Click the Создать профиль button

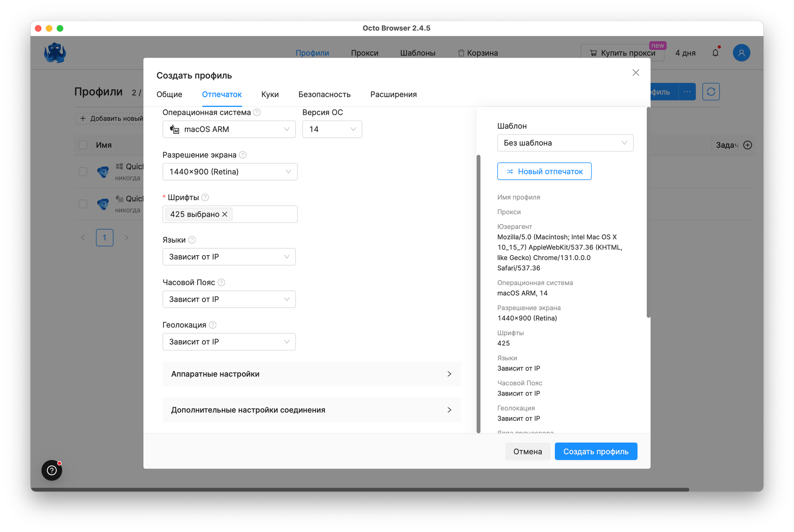click(x=595, y=451)
